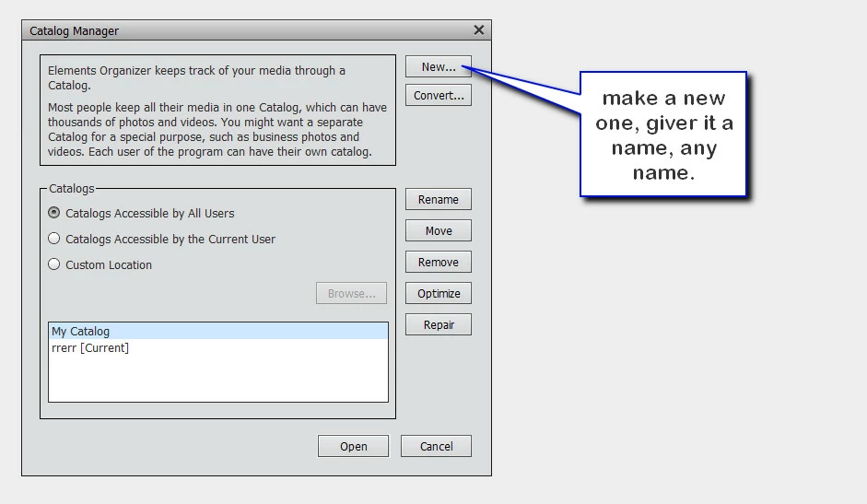
Task: Click the Catalog Manager title bar
Action: (x=243, y=30)
